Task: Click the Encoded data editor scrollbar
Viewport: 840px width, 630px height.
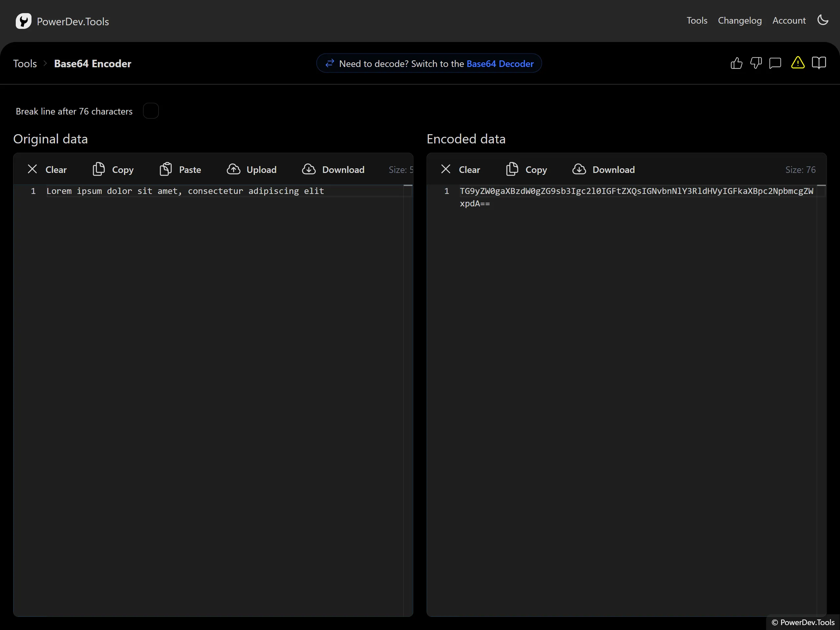Action: click(821, 400)
